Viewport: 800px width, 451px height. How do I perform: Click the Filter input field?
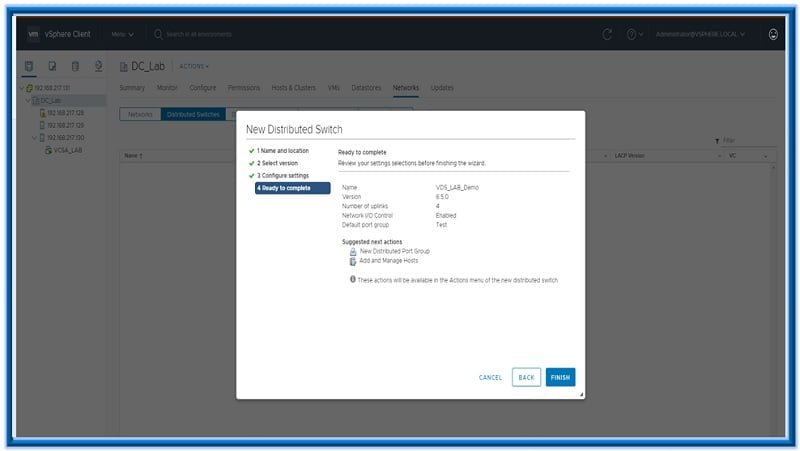point(745,142)
